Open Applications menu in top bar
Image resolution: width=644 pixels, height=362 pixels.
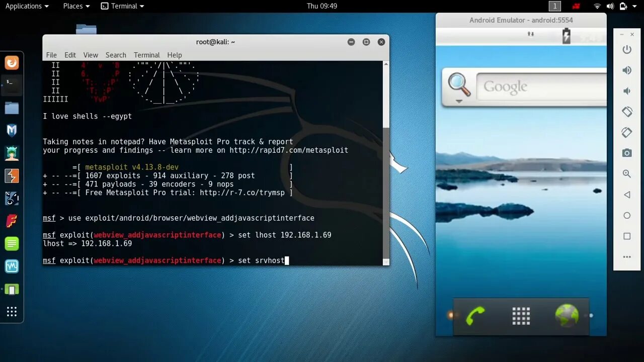(x=27, y=6)
